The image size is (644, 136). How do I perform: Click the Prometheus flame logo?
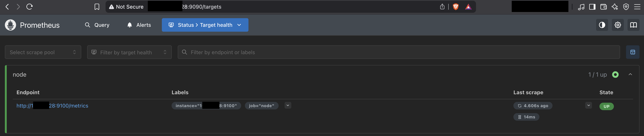10,25
